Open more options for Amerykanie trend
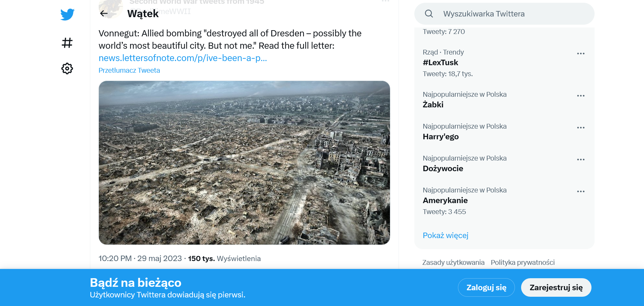644x306 pixels. click(x=581, y=191)
